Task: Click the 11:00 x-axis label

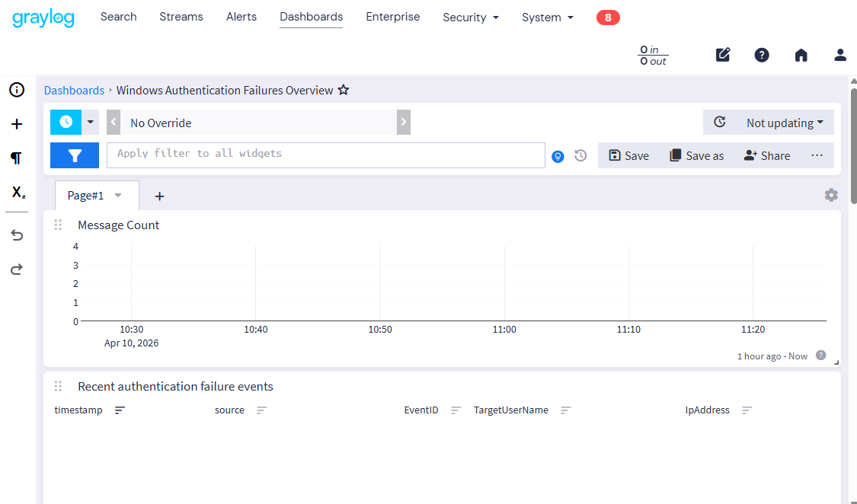Action: pyautogui.click(x=504, y=329)
